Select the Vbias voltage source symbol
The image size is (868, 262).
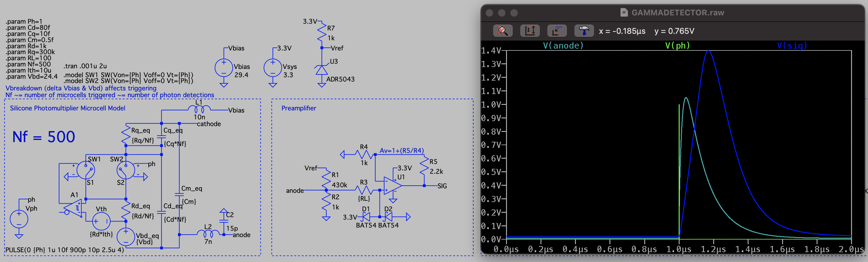(223, 68)
